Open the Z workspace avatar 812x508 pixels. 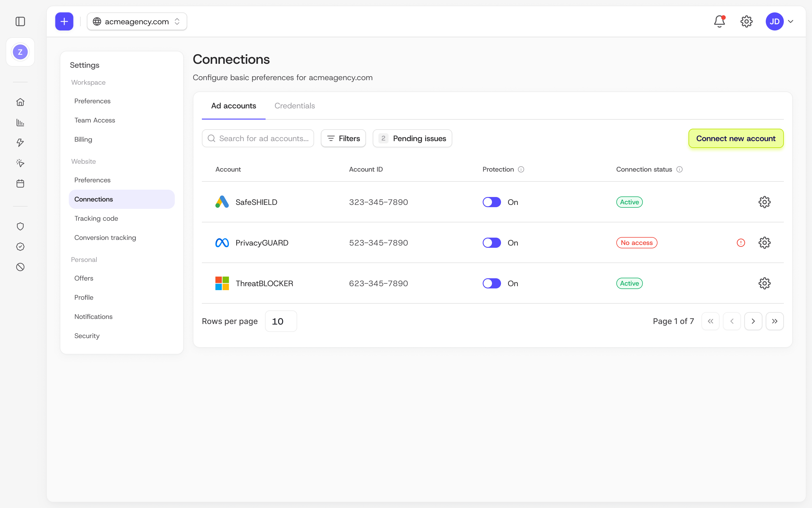20,52
